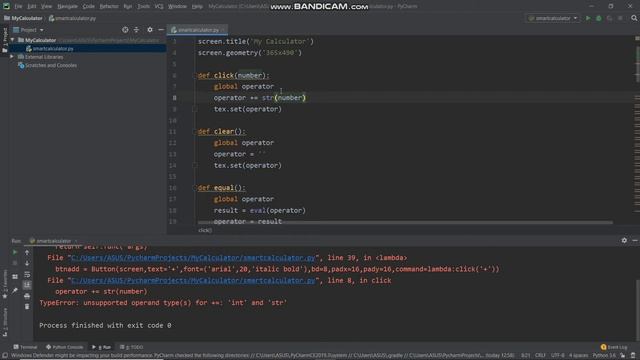
Task: Open the Code menu
Action: tap(89, 7)
